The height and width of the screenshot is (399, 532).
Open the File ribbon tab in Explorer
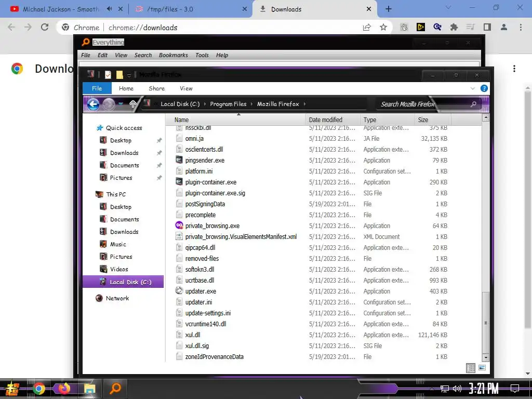click(97, 88)
